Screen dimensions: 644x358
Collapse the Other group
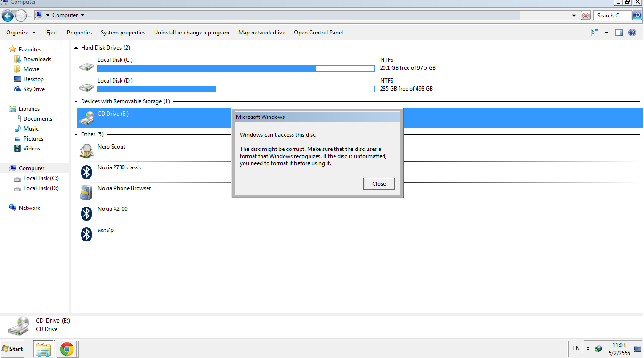77,134
